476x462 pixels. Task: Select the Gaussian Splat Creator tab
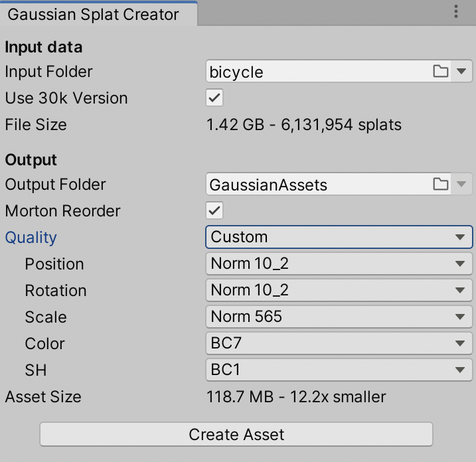click(98, 14)
